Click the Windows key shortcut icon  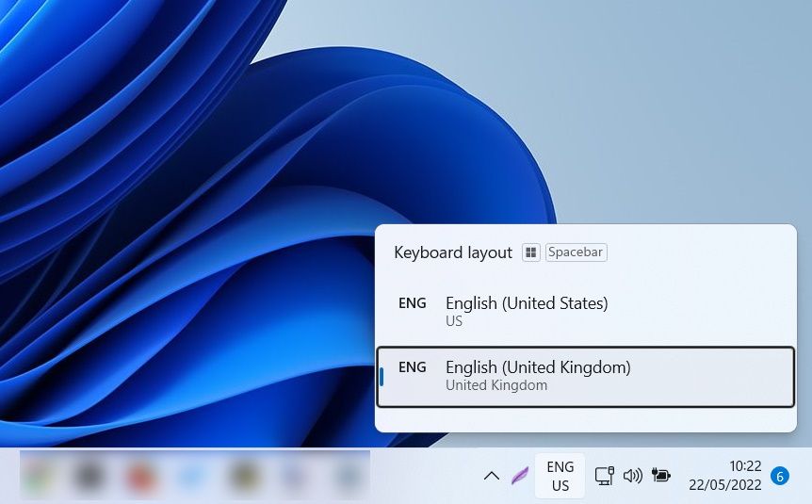pos(530,252)
